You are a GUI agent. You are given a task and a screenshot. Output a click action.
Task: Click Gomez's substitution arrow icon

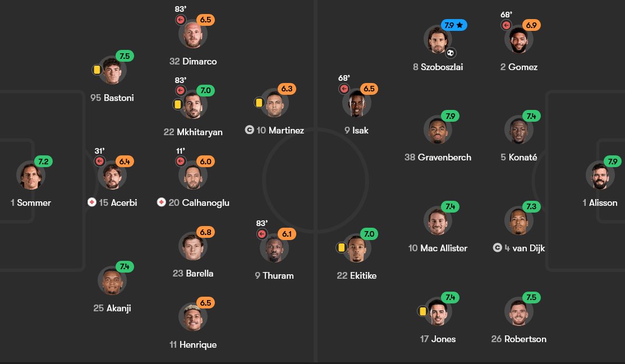coord(506,25)
